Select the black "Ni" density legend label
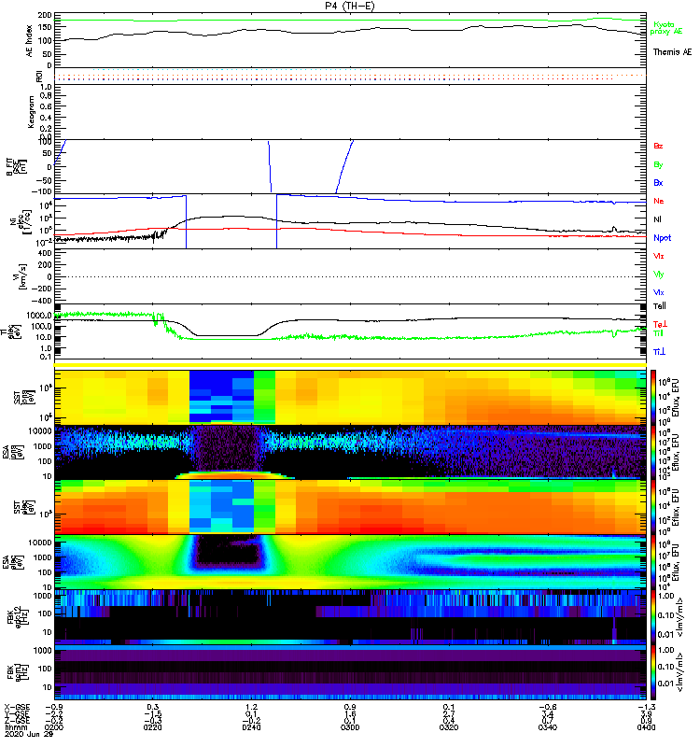 (x=658, y=219)
